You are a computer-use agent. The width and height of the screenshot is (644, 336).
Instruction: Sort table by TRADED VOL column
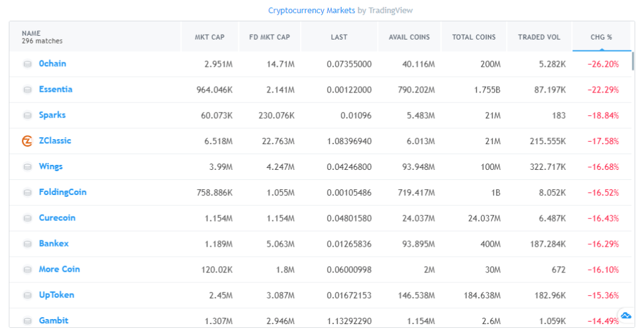coord(539,37)
